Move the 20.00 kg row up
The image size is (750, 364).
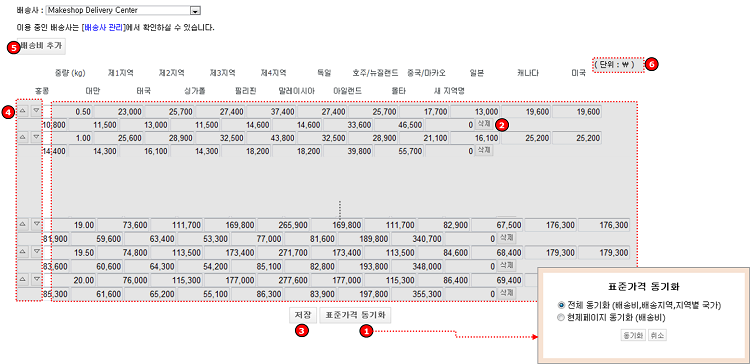[22, 278]
